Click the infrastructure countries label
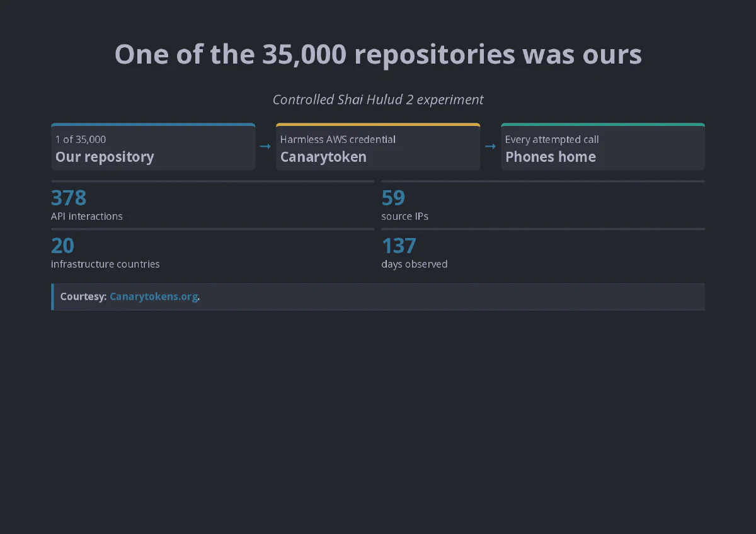756x534 pixels. [x=105, y=264]
